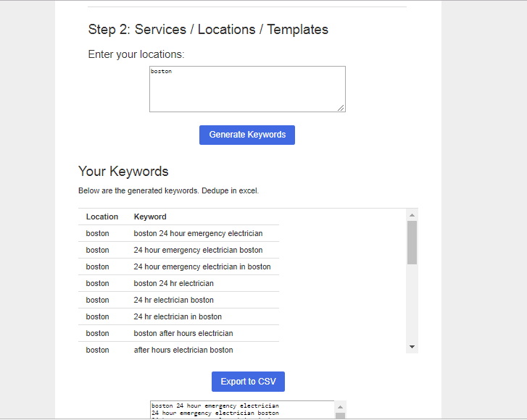Select the 'boston 24 hr electrician' keyword

point(174,283)
